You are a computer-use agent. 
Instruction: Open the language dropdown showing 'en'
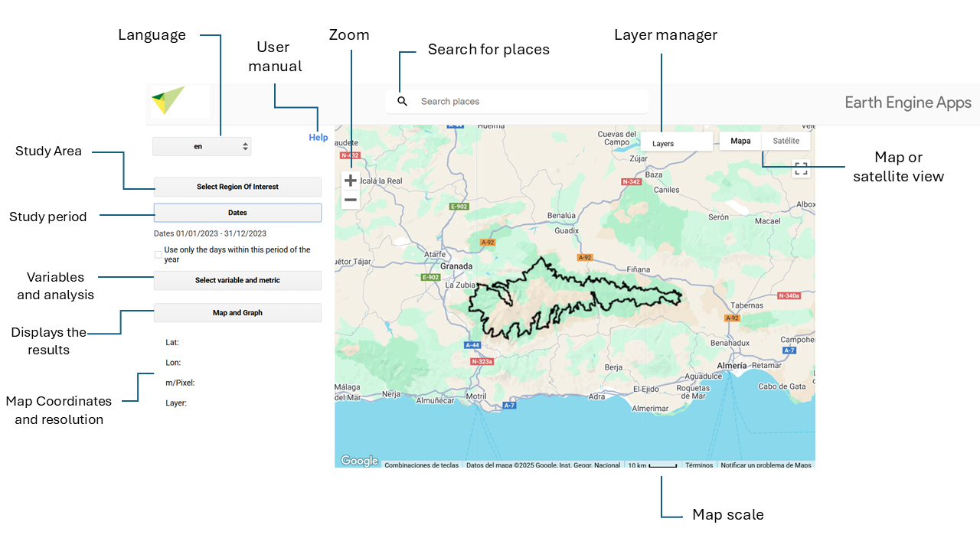click(201, 146)
